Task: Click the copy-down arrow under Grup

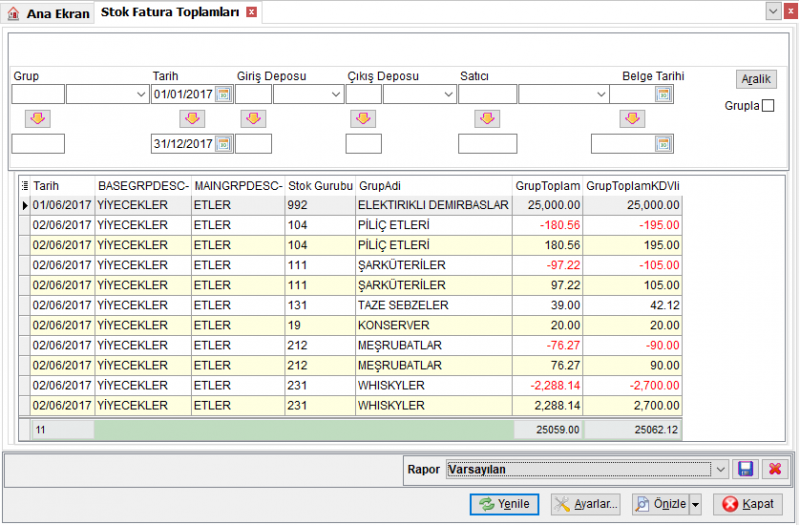Action: (38, 119)
